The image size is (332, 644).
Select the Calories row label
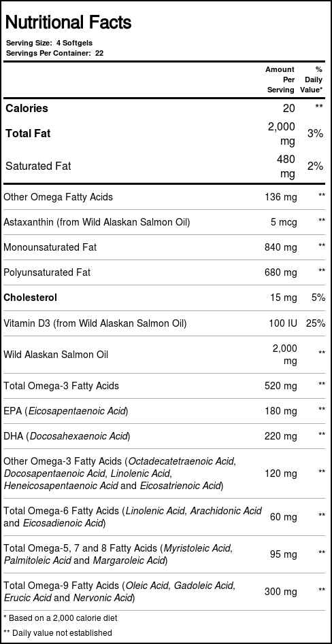[x=27, y=109]
